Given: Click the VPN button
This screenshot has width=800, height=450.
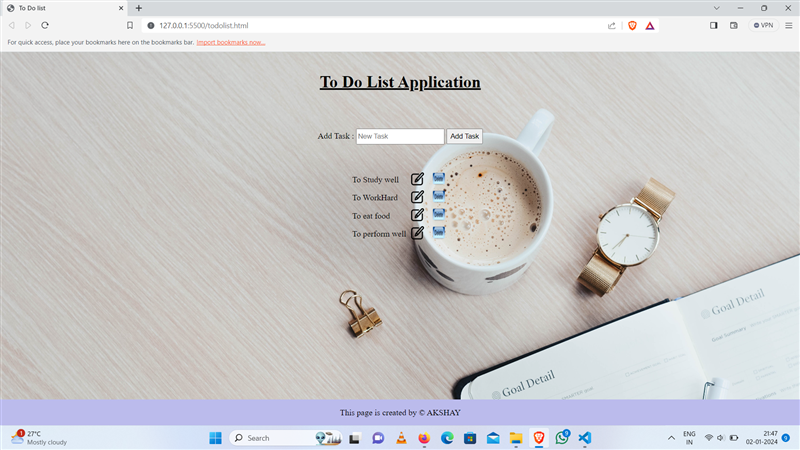Looking at the screenshot, I should [763, 25].
